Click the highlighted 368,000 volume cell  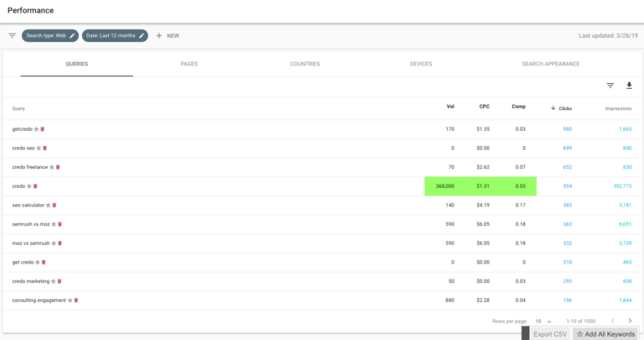pos(444,186)
